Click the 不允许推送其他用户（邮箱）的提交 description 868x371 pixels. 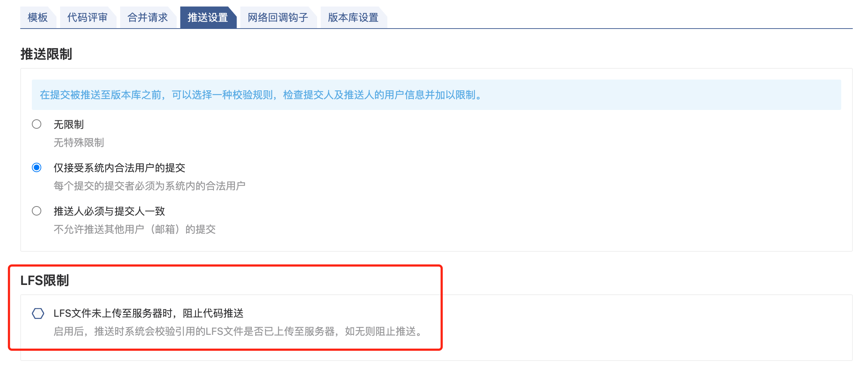(x=135, y=230)
